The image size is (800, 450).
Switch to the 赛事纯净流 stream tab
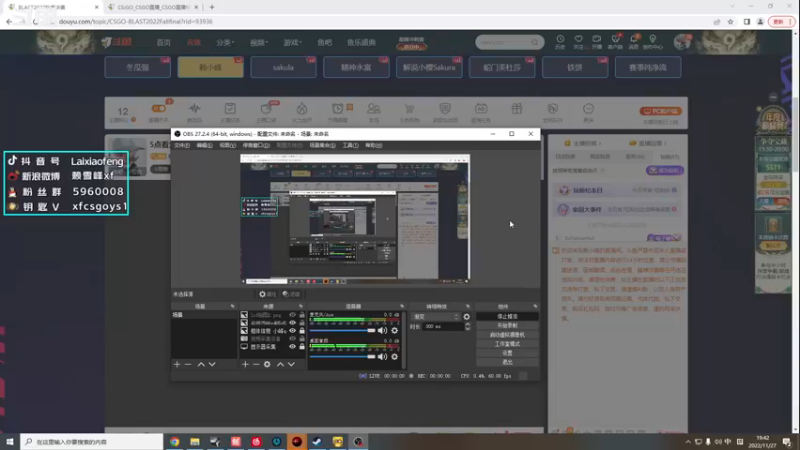[x=648, y=67]
